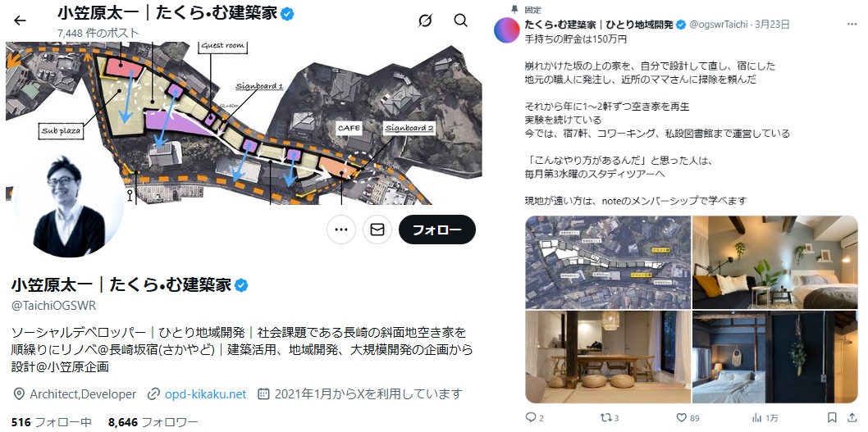Image resolution: width=868 pixels, height=432 pixels.
Task: Reply to the pinned post
Action: (x=534, y=417)
